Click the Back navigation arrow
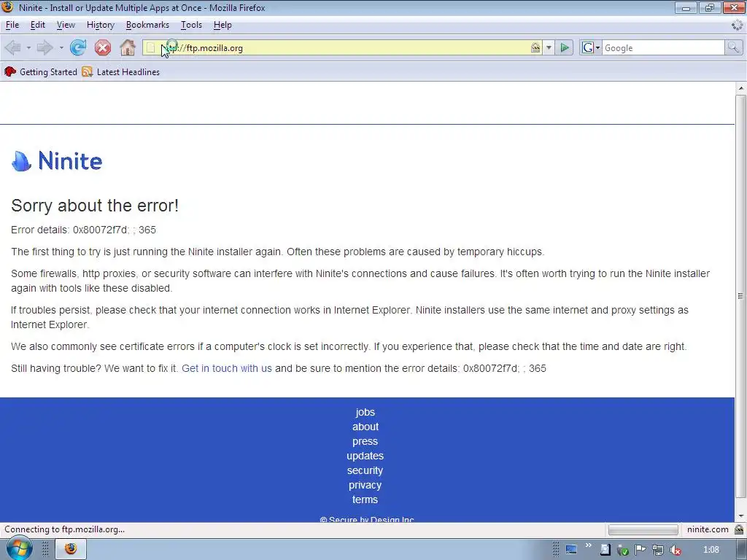 (13, 47)
